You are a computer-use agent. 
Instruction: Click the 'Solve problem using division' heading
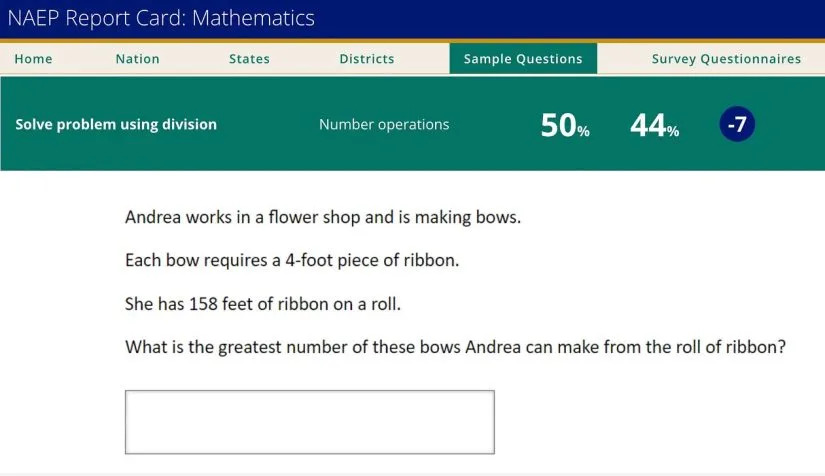(x=116, y=125)
